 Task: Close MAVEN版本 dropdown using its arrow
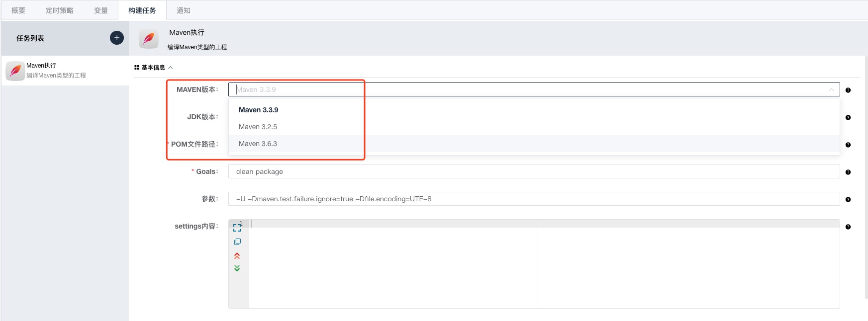[831, 89]
